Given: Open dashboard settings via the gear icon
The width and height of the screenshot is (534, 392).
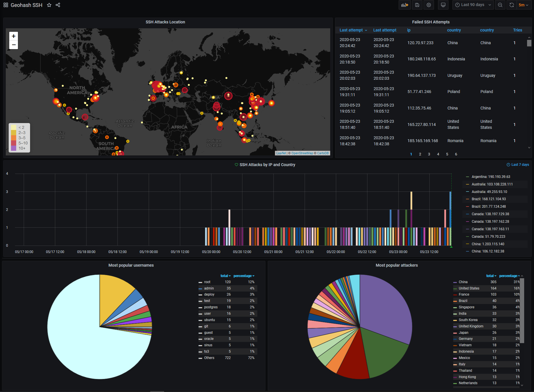Looking at the screenshot, I should tap(429, 5).
